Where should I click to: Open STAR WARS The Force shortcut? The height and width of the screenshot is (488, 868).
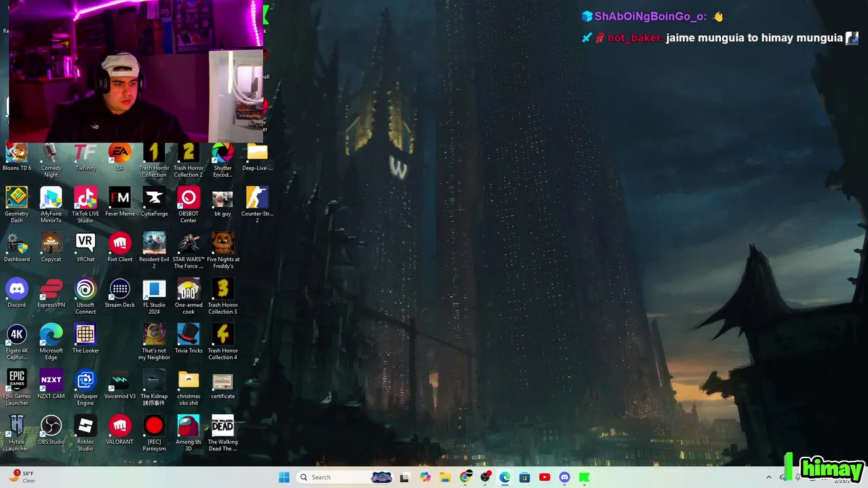coord(189,251)
